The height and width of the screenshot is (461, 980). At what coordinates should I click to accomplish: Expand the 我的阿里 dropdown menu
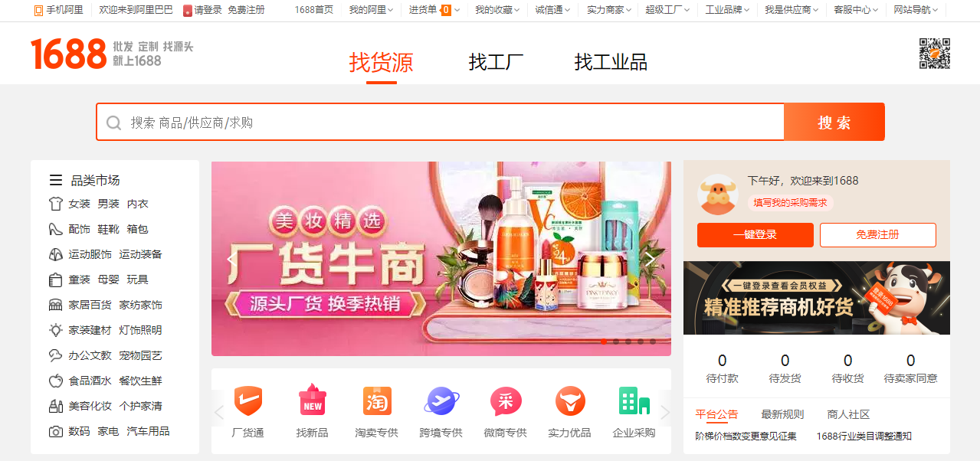372,10
